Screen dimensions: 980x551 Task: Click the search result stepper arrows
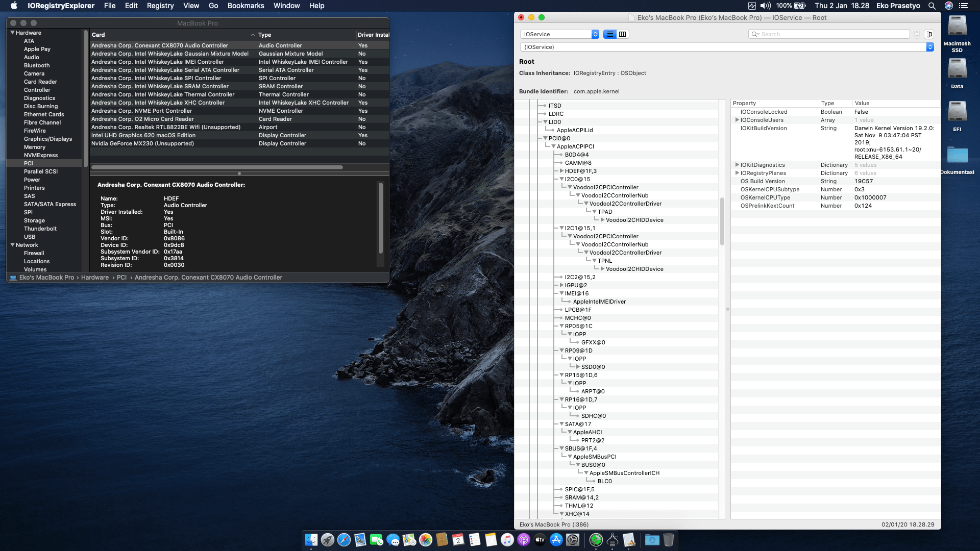tap(917, 34)
